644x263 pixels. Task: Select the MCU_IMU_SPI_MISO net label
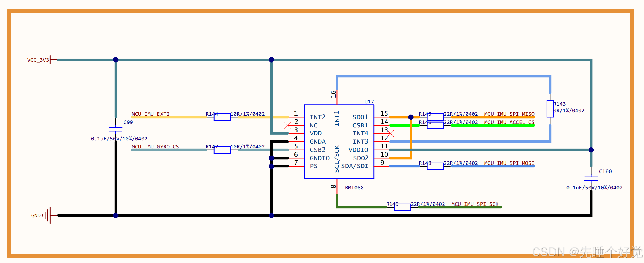(509, 114)
